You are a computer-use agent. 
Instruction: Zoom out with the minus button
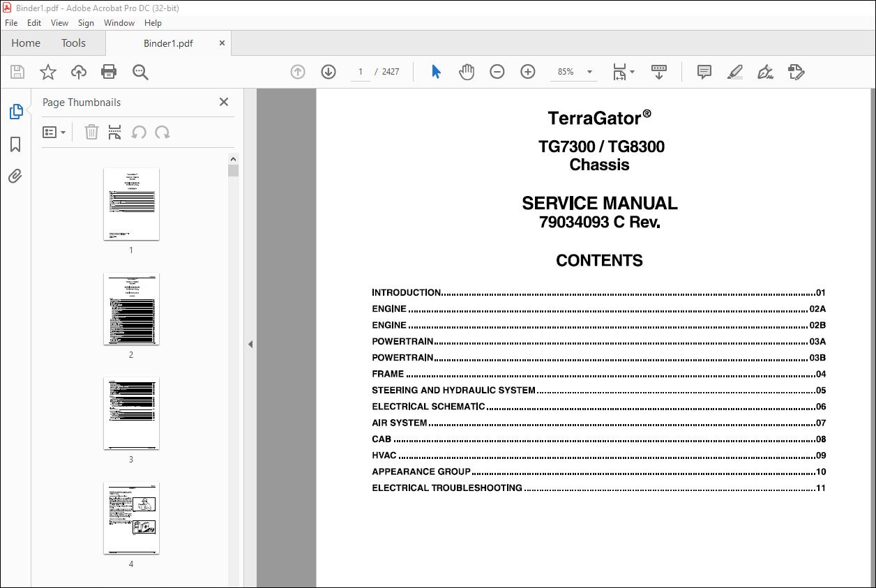click(497, 72)
